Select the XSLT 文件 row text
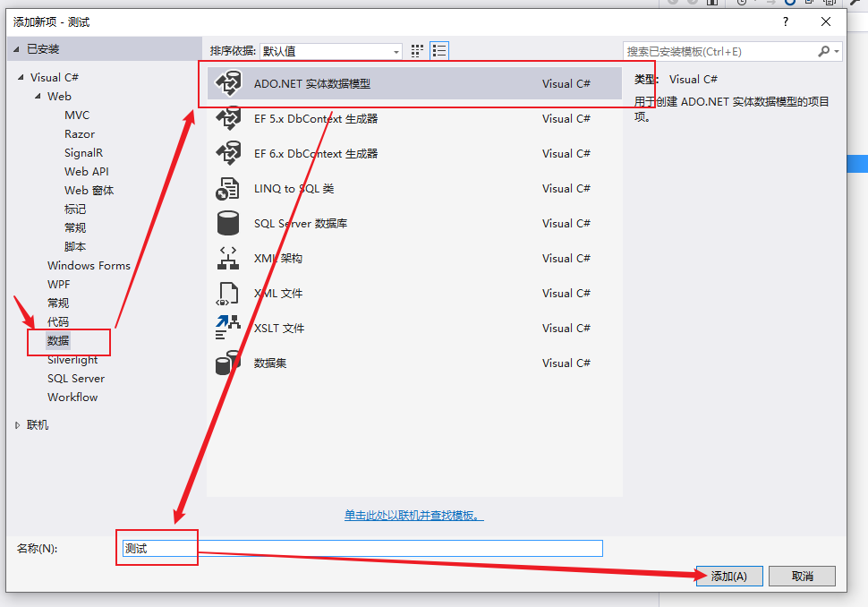The height and width of the screenshot is (607, 868). 279,329
